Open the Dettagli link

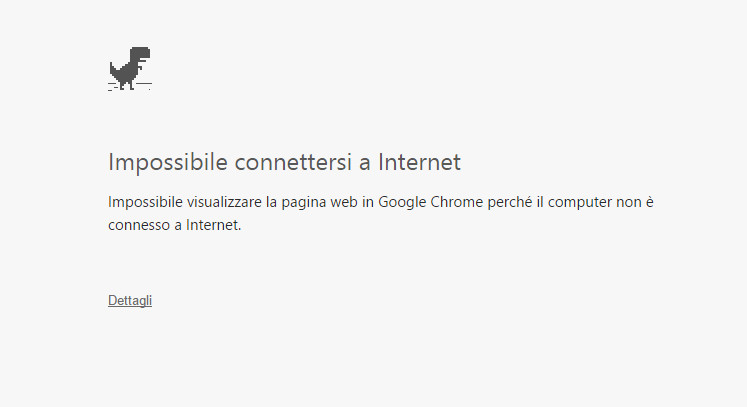pyautogui.click(x=130, y=300)
